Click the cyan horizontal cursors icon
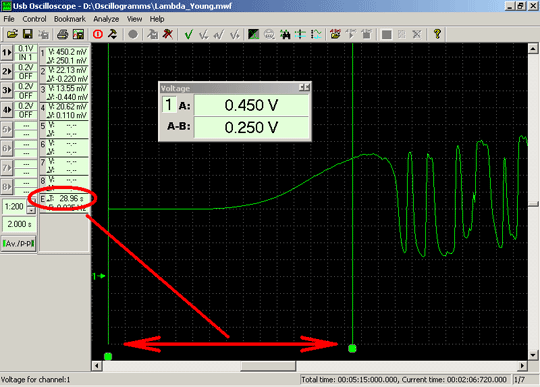The image size is (540, 387). [x=300, y=34]
